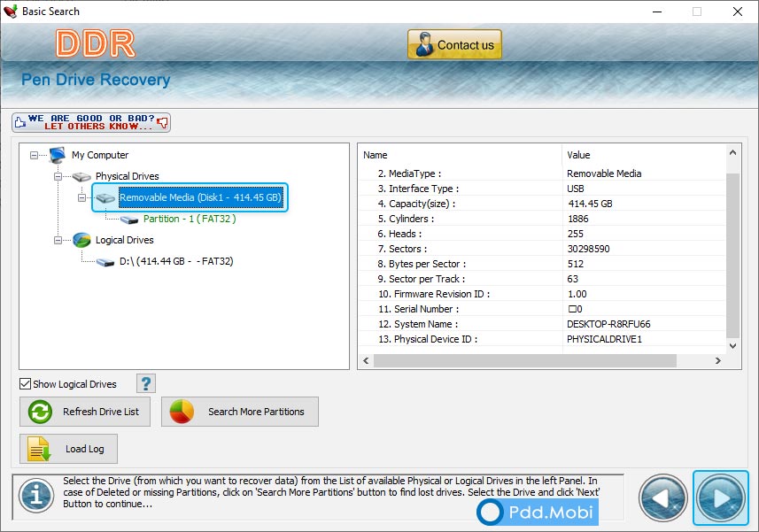The width and height of the screenshot is (759, 532).
Task: Select the '12. System Name :' row
Action: coord(542,324)
